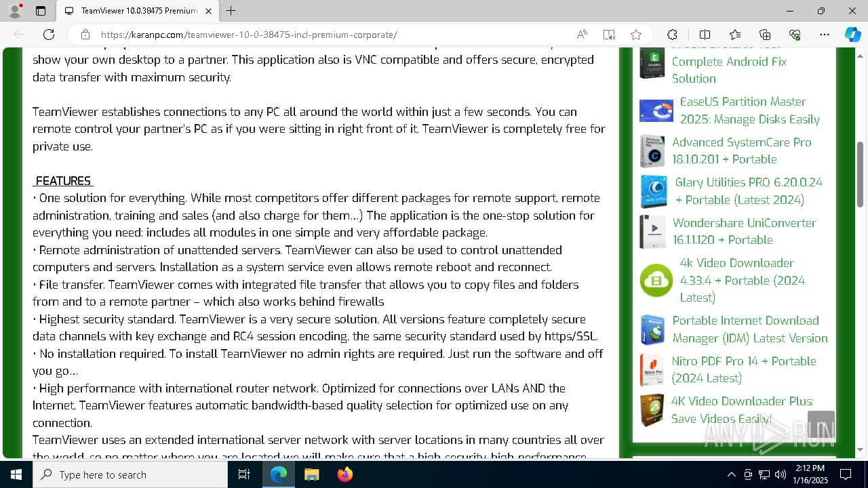Click the Advanced SystemCare box thumbnail
Viewport: 868px width, 488px height.
pyautogui.click(x=652, y=150)
